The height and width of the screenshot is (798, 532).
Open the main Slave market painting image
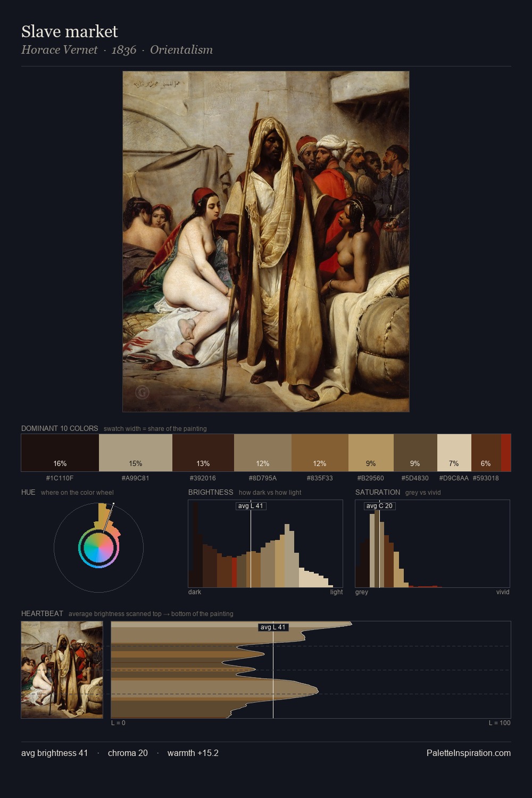(266, 242)
